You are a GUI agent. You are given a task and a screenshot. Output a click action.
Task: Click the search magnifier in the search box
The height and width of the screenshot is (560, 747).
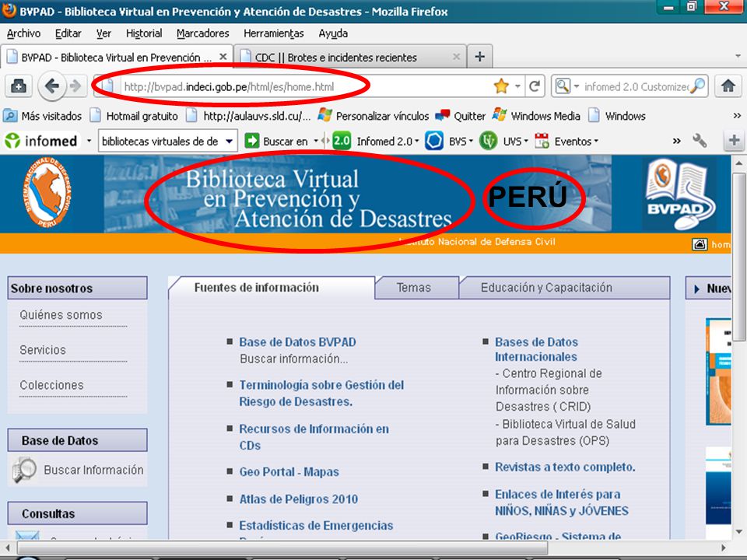click(698, 86)
